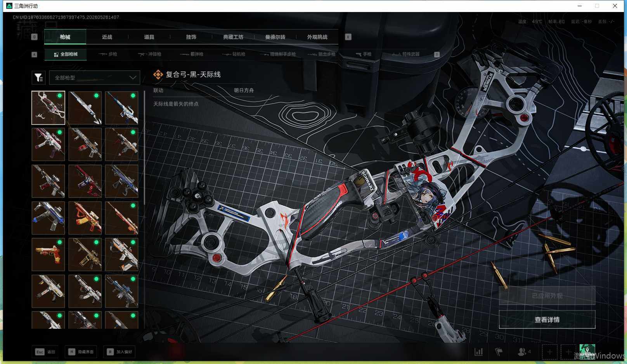The image size is (627, 364).
Task: Select the red-blue weapon skin, third row middle
Action: 85,181
